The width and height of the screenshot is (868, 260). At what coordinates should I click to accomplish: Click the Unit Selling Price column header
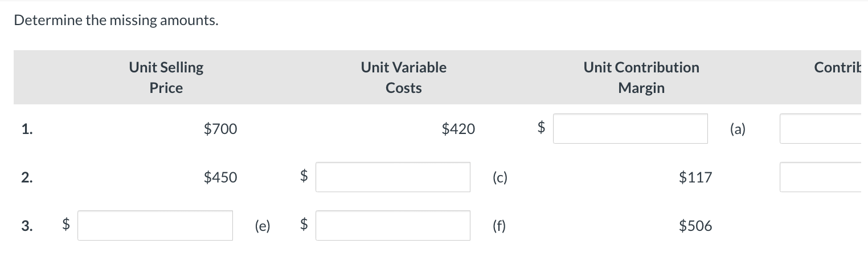166,78
